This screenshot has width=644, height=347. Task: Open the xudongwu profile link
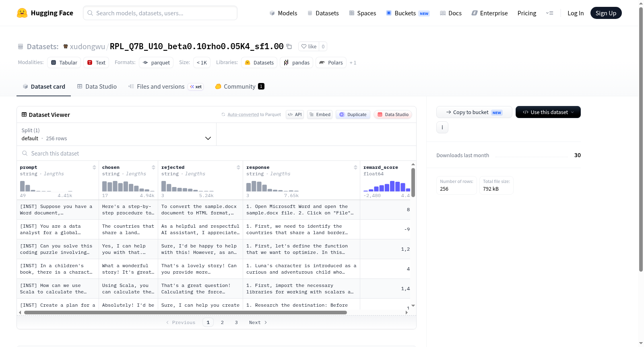click(x=87, y=46)
